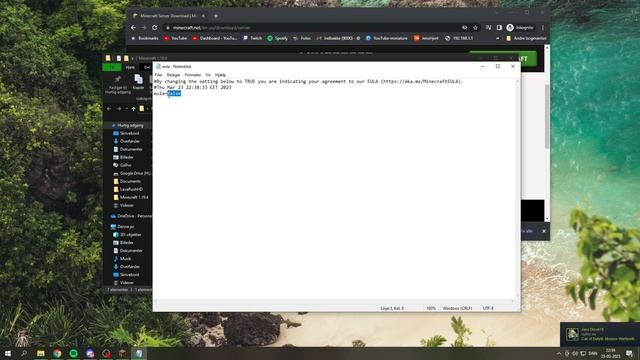Open taskbar search magnifier
The width and height of the screenshot is (640, 360).
24,353
